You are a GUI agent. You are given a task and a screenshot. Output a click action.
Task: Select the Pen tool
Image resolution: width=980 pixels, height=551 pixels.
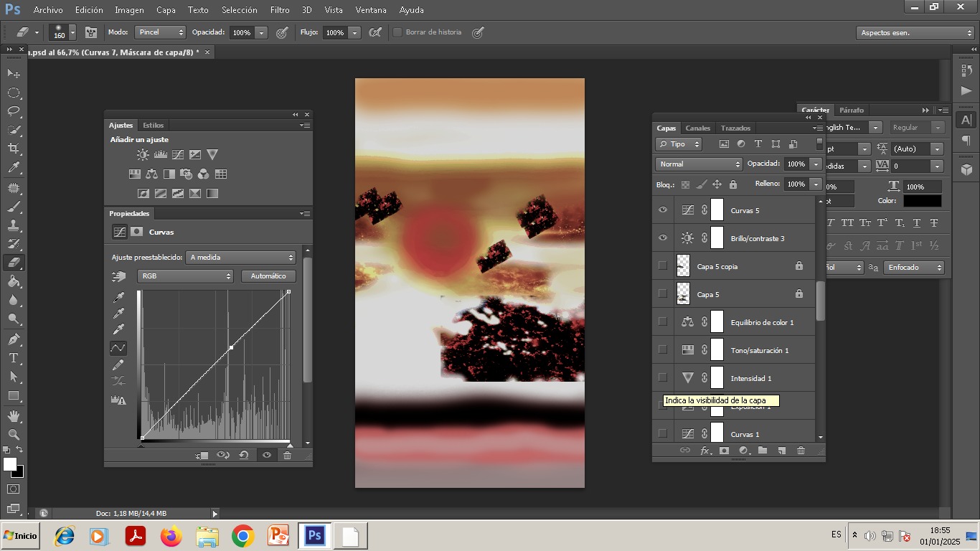[x=14, y=339]
